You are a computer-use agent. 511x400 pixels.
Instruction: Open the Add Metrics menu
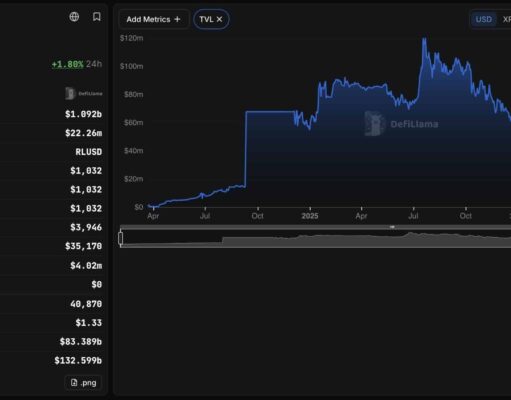(154, 19)
